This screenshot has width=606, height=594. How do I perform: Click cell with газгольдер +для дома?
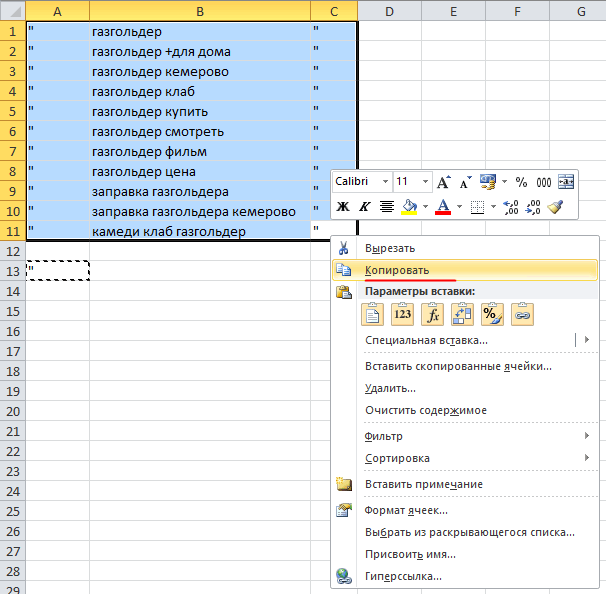(x=200, y=51)
